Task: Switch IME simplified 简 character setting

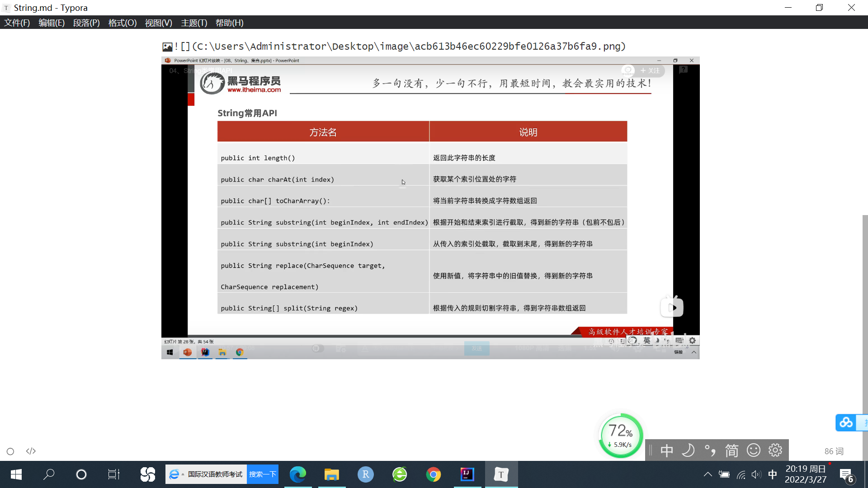Action: [731, 450]
